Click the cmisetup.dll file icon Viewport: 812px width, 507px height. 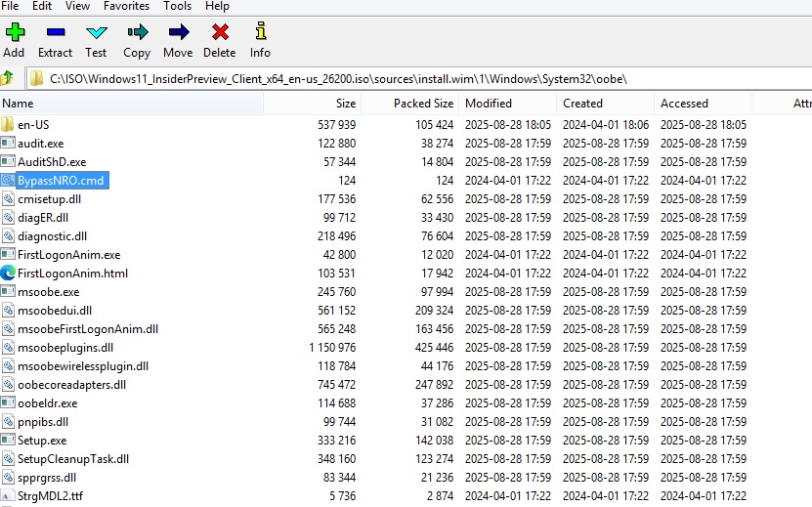click(8, 199)
